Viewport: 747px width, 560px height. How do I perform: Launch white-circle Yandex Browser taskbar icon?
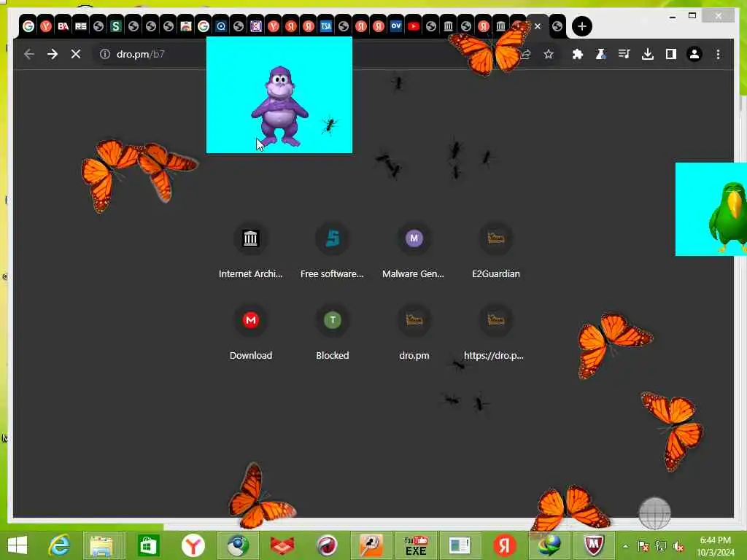pos(193,545)
